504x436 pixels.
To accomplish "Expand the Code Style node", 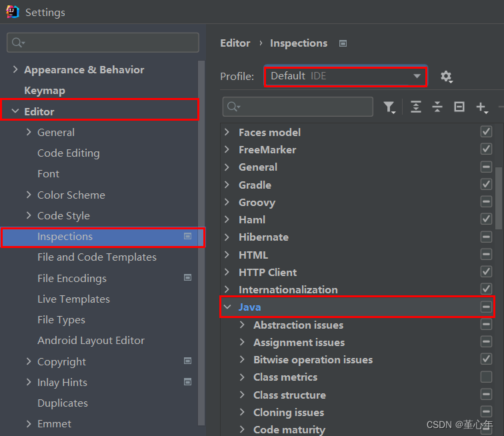I will coord(29,215).
